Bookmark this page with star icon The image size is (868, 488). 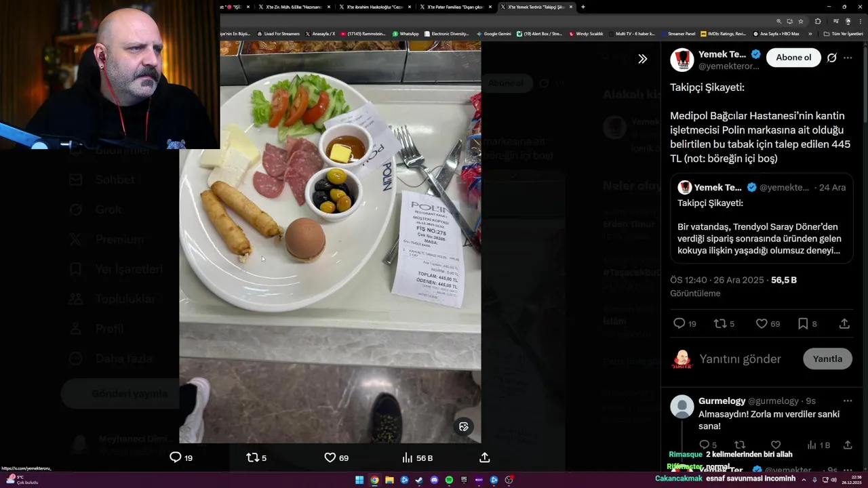tap(801, 21)
